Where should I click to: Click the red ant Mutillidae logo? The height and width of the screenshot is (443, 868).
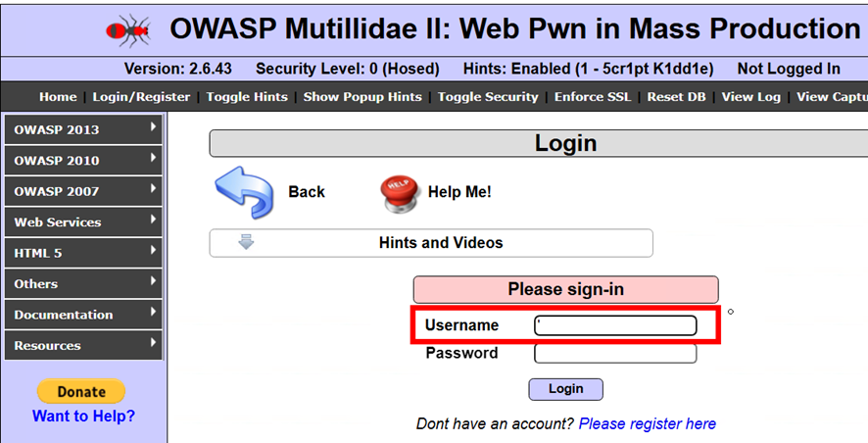coord(128,30)
